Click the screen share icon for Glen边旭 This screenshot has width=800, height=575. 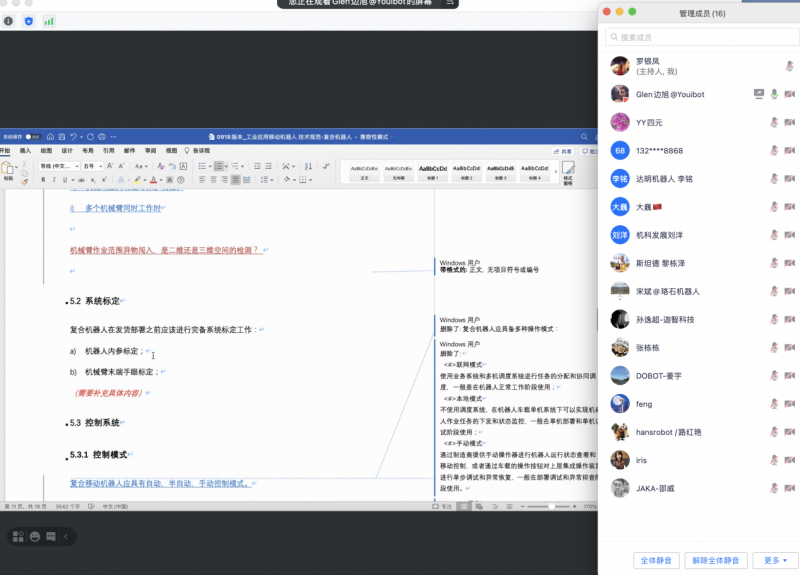(758, 94)
